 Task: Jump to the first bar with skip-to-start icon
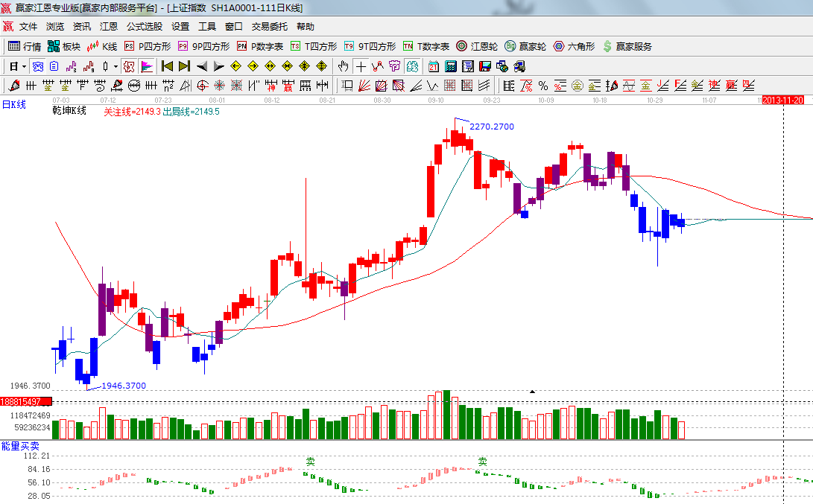[167, 66]
